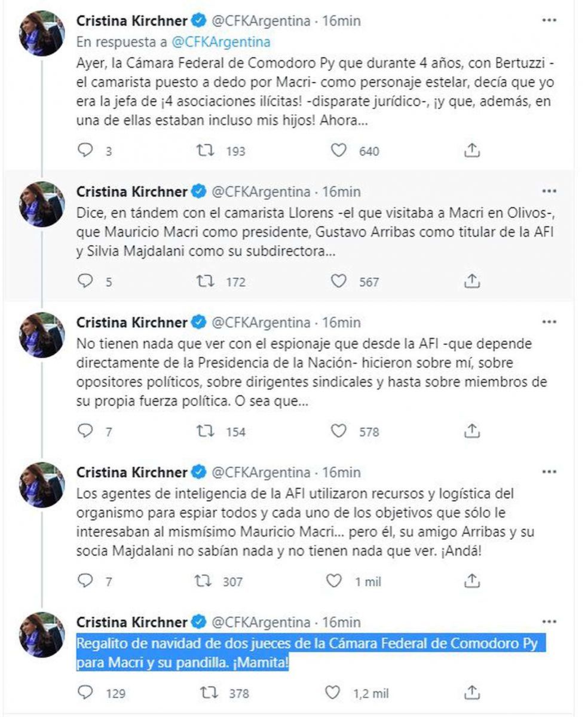
Task: Reply to the tweet with 5 replies
Action: coord(87,281)
